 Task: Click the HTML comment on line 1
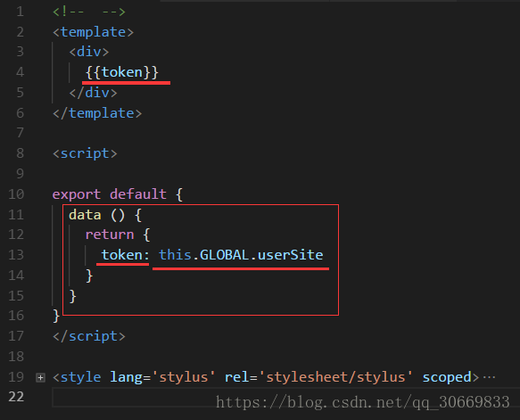click(x=89, y=12)
